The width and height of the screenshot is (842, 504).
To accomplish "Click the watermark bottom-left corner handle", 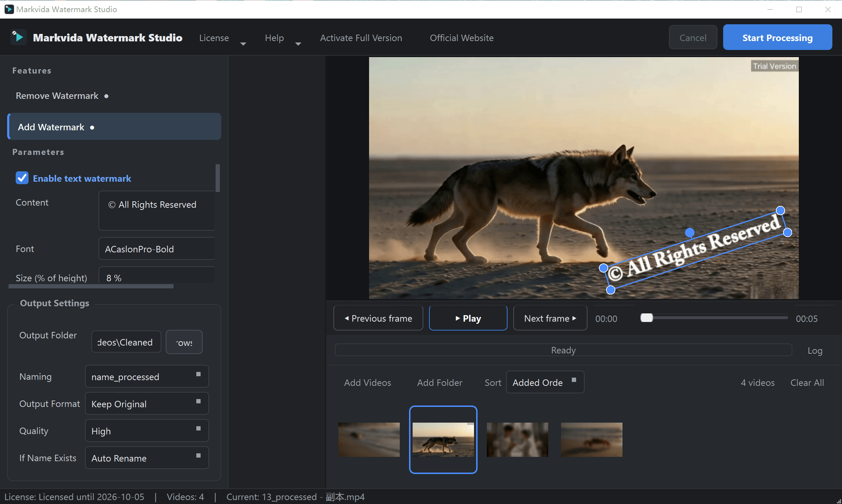I will coord(611,290).
